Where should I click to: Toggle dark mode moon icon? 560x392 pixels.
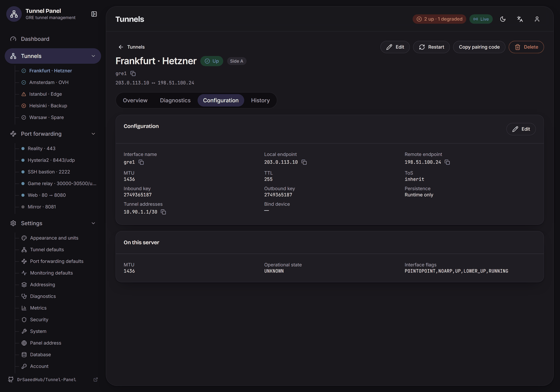point(503,19)
